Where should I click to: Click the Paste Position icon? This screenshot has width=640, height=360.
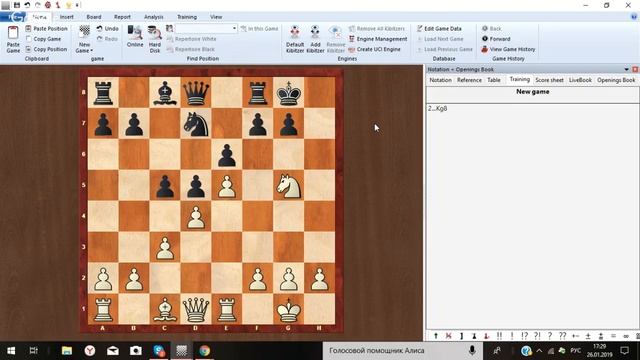point(28,29)
